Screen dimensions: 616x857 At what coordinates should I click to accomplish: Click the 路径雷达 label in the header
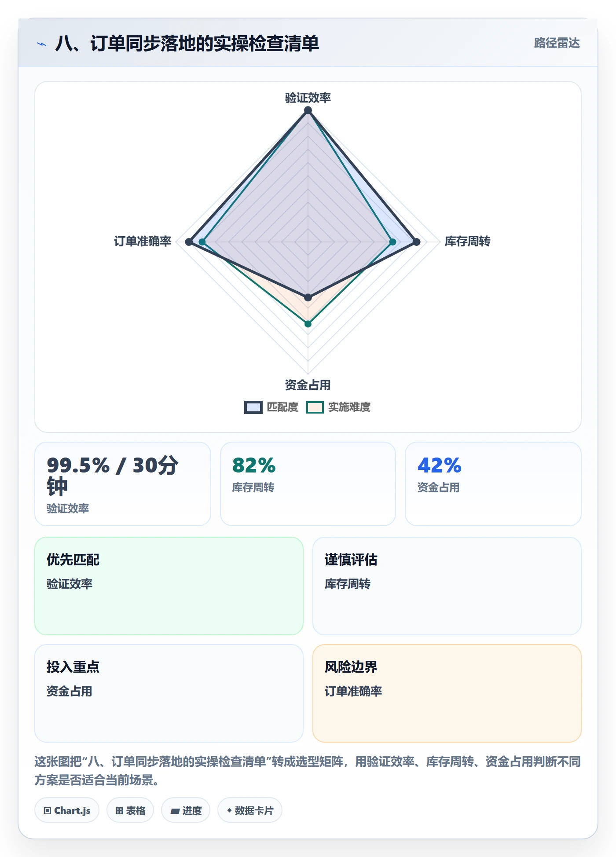(x=557, y=43)
